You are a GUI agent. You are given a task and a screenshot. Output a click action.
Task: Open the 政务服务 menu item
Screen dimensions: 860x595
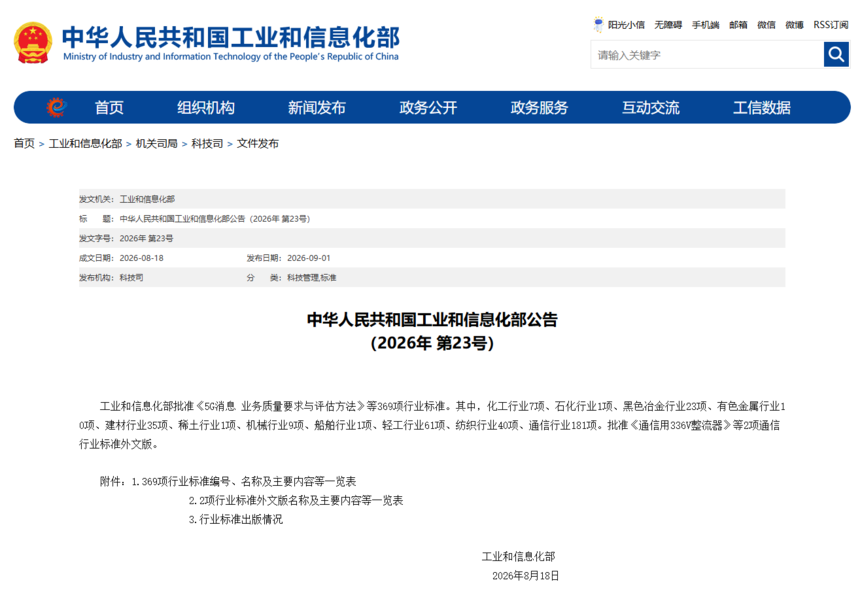click(x=539, y=107)
